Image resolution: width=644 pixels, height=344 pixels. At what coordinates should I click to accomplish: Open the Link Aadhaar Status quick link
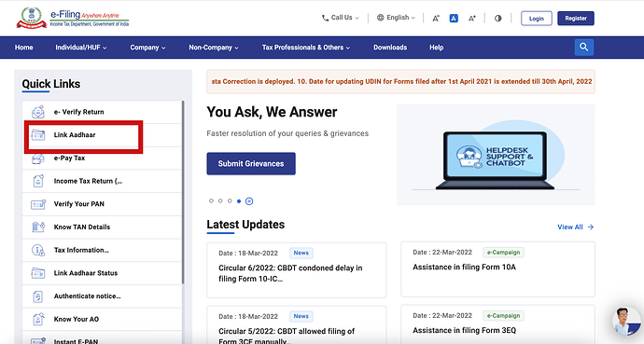click(102, 272)
